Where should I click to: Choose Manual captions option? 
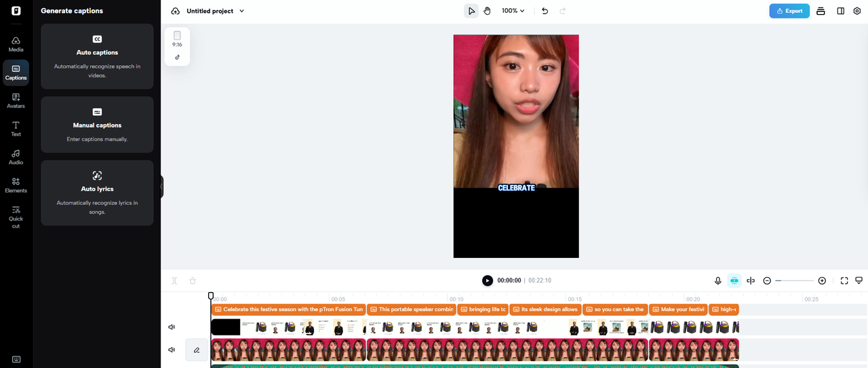(97, 125)
